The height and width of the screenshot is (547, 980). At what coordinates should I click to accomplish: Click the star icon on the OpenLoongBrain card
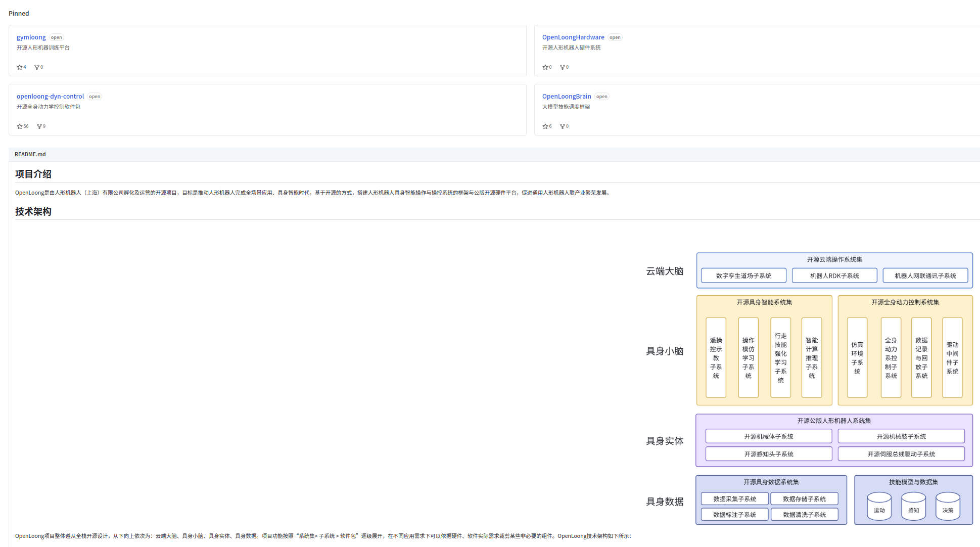[545, 126]
